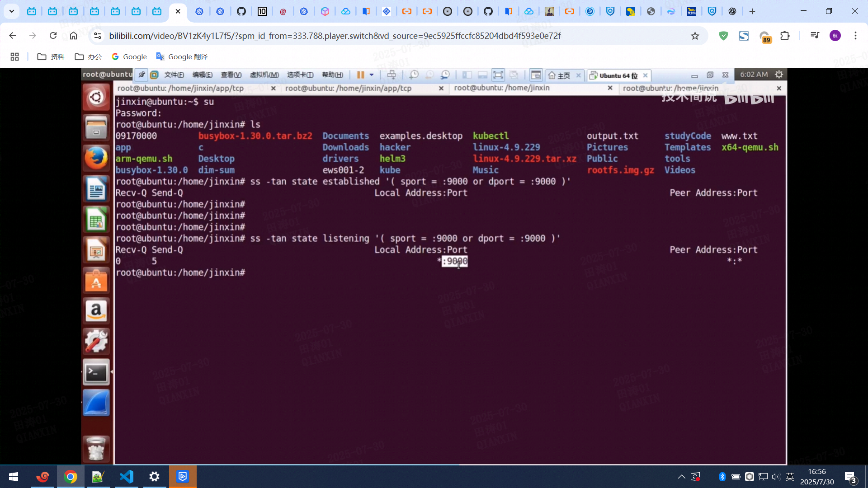Click the VMware pause button
This screenshot has height=488, width=868.
tap(360, 75)
